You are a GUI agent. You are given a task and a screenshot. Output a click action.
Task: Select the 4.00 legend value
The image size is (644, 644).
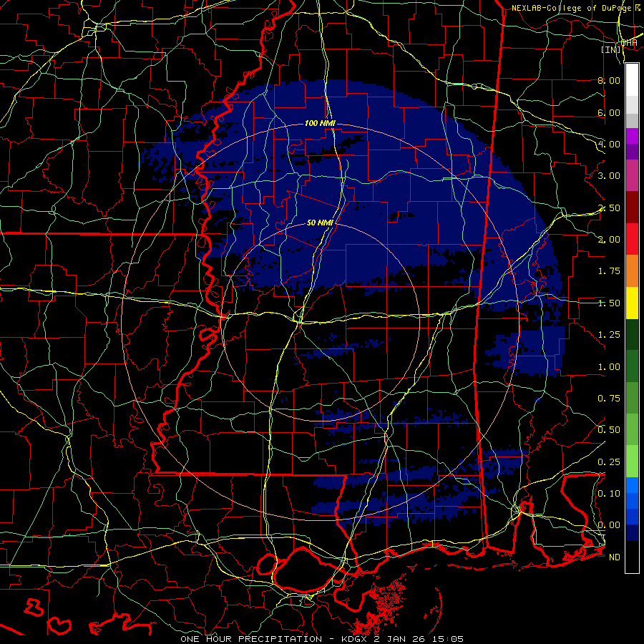[609, 144]
